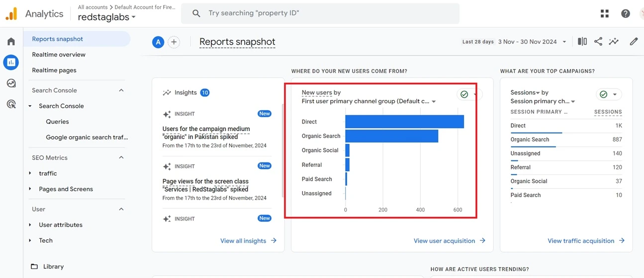This screenshot has width=644, height=278.
Task: Open the date range dropdown
Action: point(532,42)
